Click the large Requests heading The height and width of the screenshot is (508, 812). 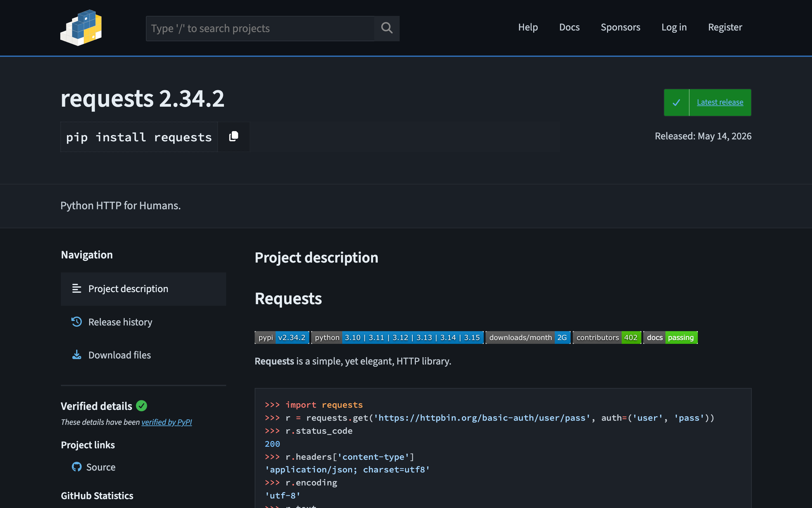(x=288, y=298)
